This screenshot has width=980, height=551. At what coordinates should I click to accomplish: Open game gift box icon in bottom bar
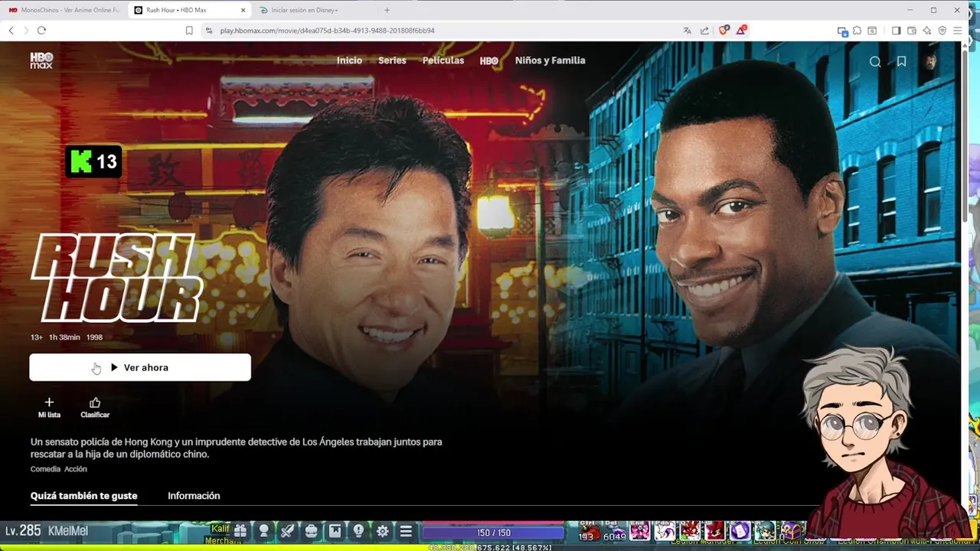(x=240, y=531)
